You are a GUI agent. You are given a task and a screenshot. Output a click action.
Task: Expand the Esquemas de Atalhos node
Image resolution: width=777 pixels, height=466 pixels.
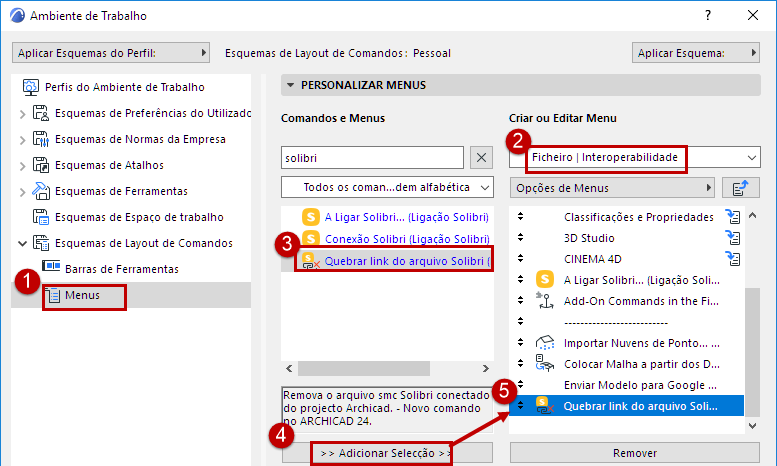pos(22,166)
